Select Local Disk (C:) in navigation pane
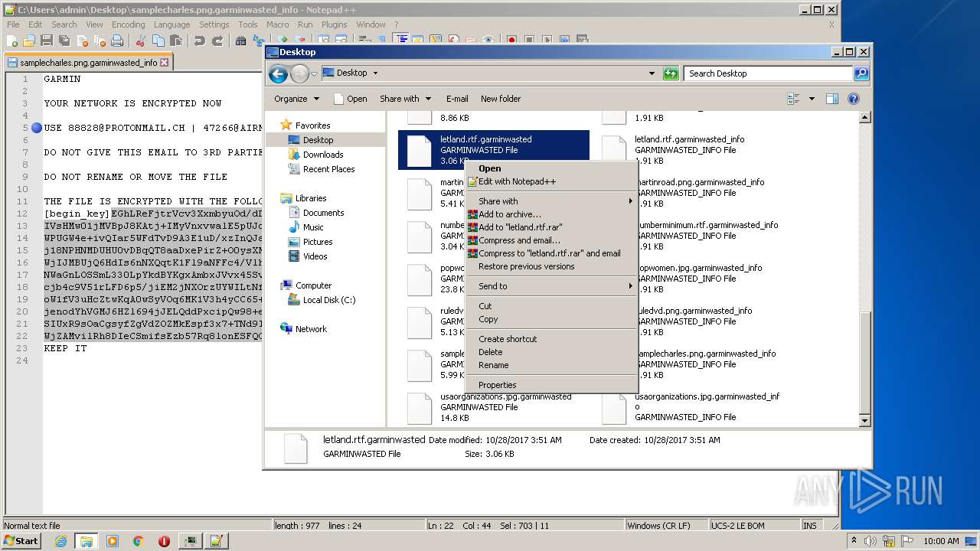980x551 pixels. pos(329,300)
